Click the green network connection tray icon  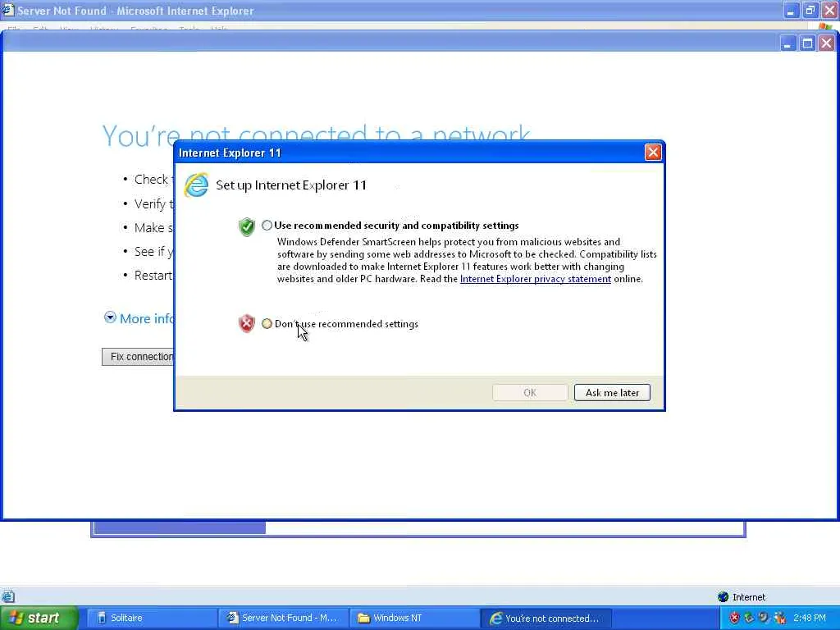[x=749, y=618]
